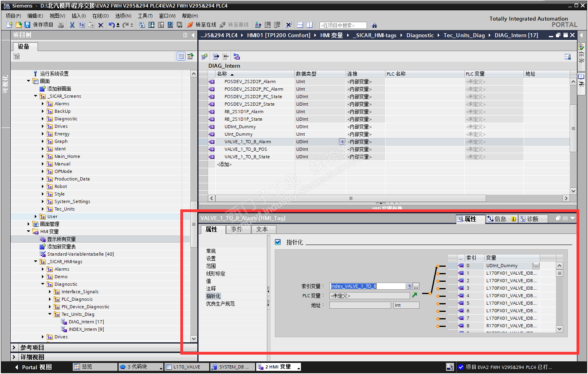Click the import tags icon
The height and width of the screenshot is (374, 588).
pyautogui.click(x=225, y=57)
